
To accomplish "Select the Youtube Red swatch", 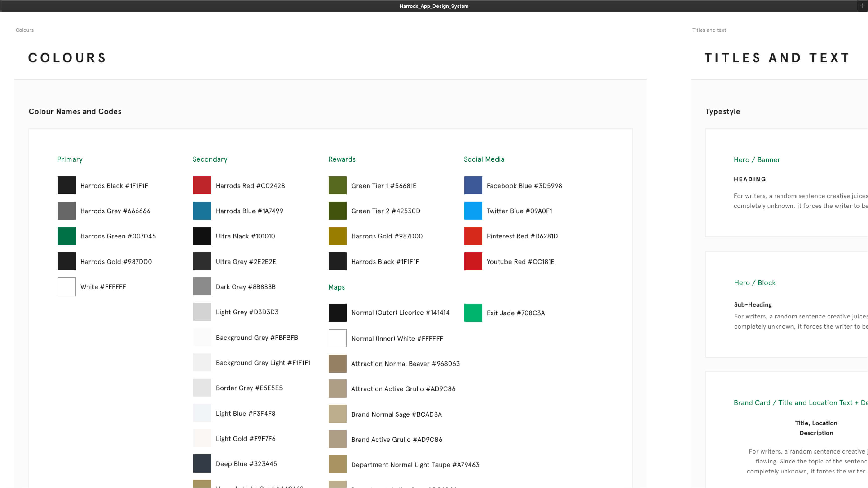I will click(x=473, y=261).
